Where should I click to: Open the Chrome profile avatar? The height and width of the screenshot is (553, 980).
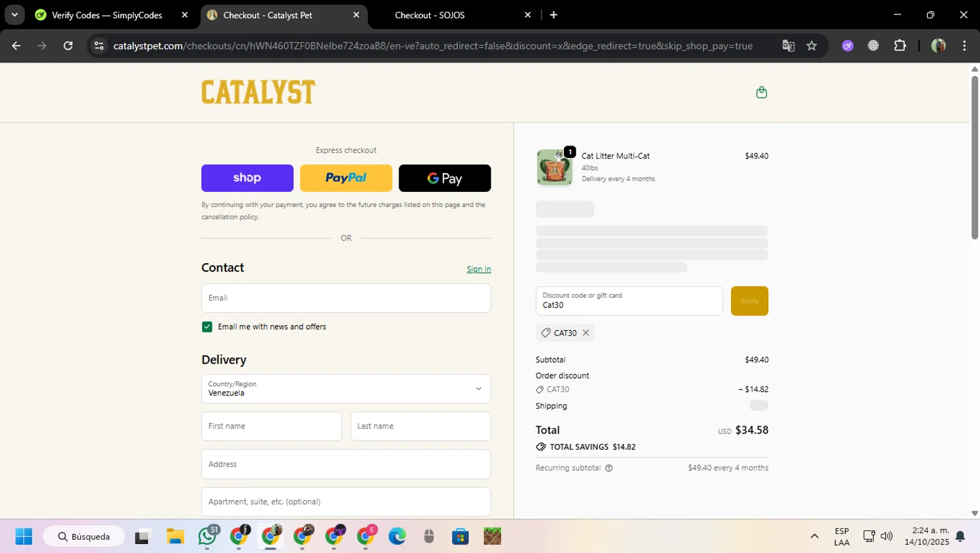938,46
